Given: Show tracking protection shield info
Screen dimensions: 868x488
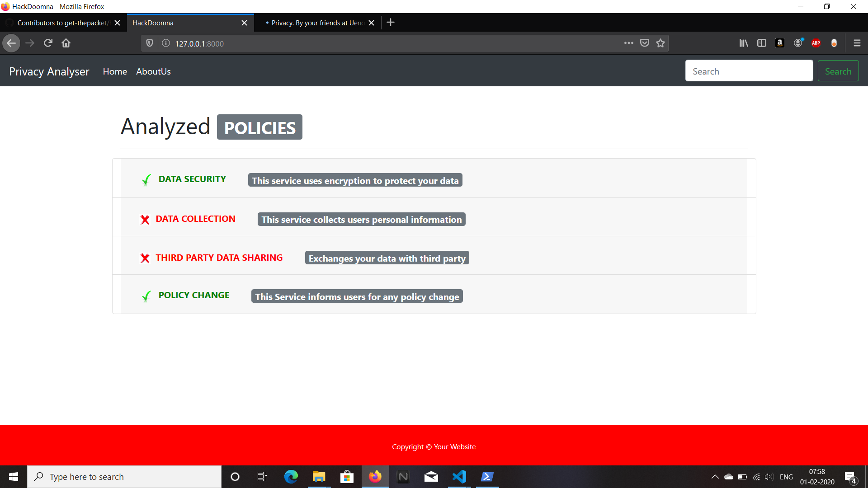Looking at the screenshot, I should (150, 43).
